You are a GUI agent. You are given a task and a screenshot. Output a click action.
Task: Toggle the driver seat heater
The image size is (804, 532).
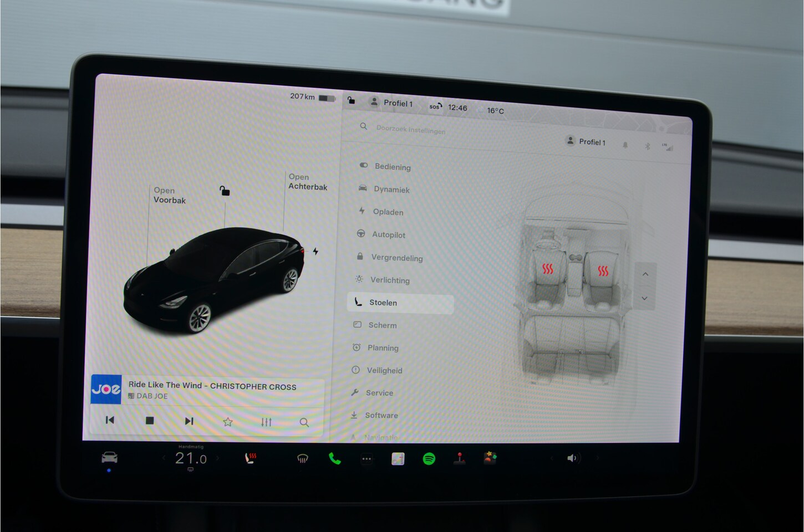548,269
